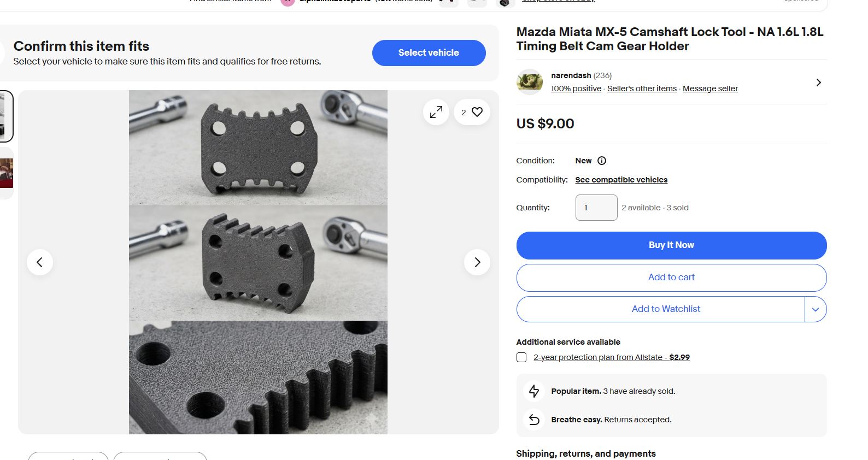Viewport: 868px width, 460px height.
Task: Click narendash seller avatar
Action: click(530, 82)
